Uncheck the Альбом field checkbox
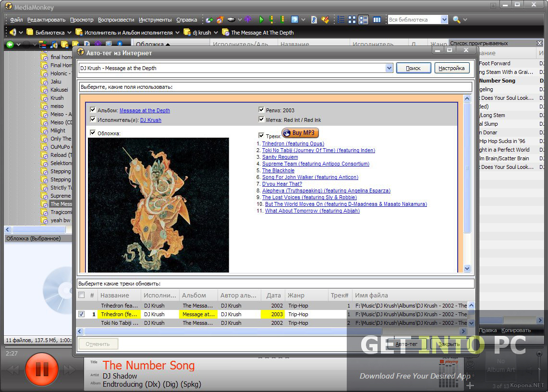 pos(93,109)
